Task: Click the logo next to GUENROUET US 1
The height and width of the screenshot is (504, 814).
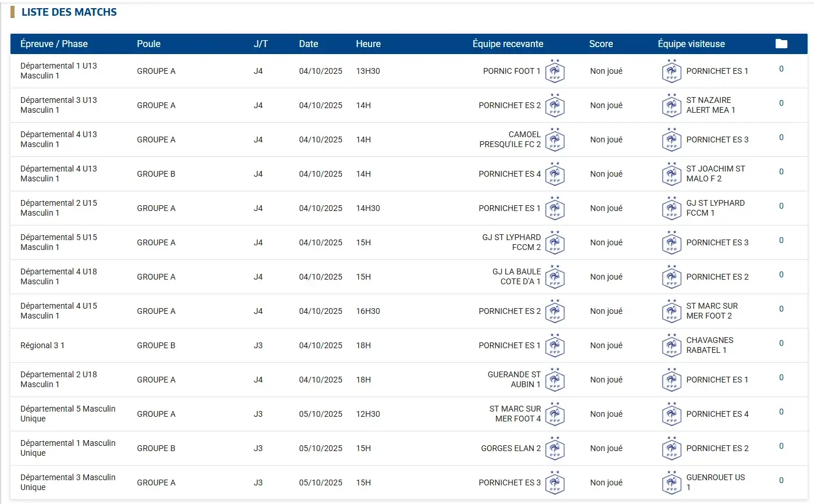Action: point(672,482)
